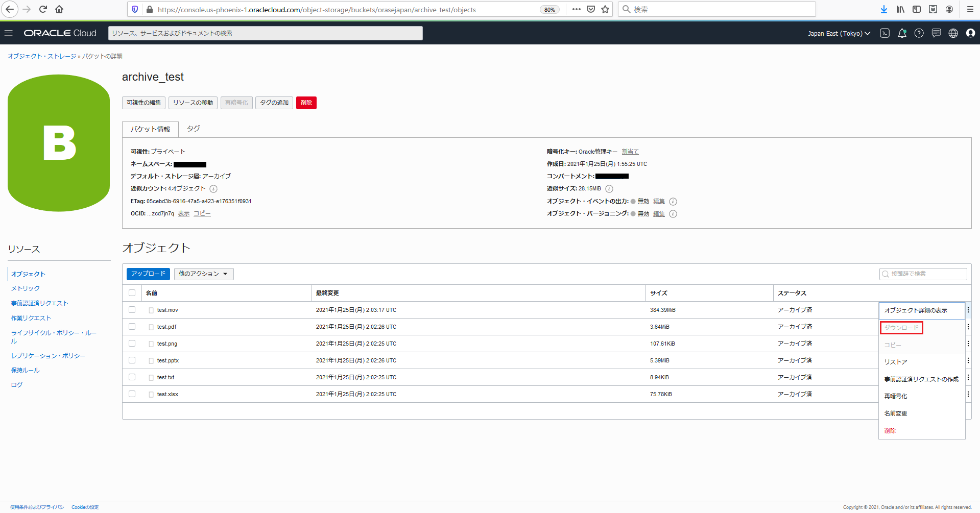Screen dimensions: 980x513
Task: Select the test.xlsx checkbox
Action: point(132,394)
